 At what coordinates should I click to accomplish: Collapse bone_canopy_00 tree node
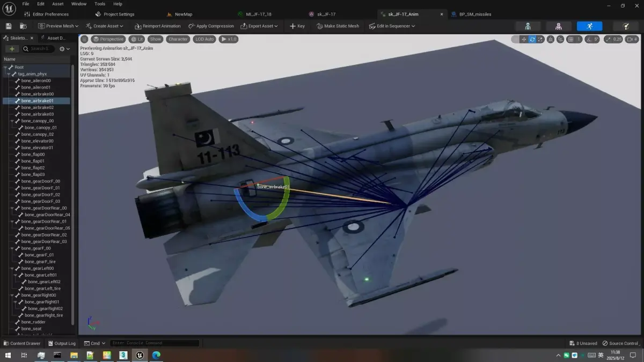[x=13, y=121]
